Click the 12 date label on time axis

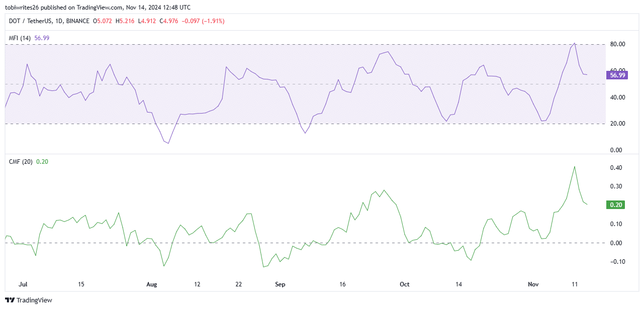click(197, 284)
